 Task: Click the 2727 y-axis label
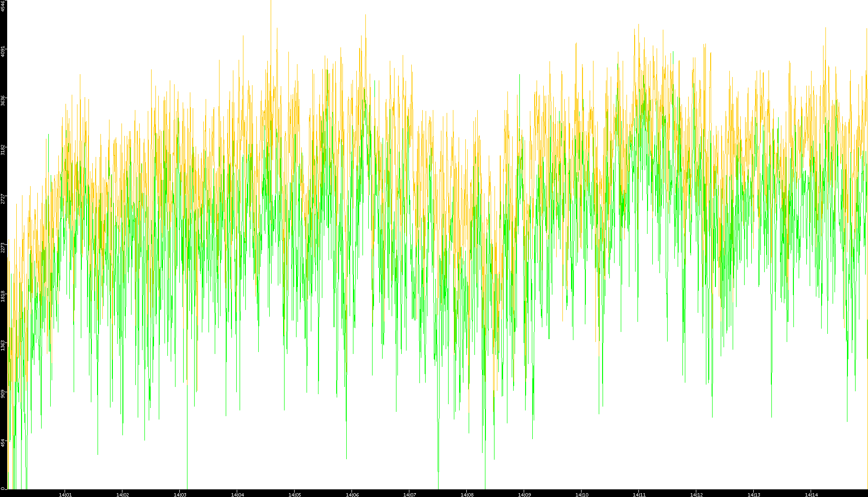[x=3, y=198]
